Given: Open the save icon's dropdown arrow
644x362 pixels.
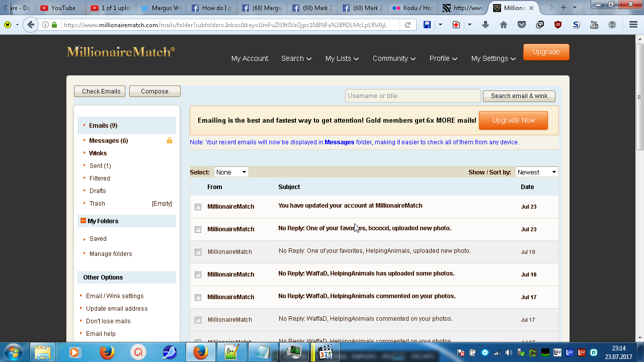Looking at the screenshot, I should click(440, 25).
